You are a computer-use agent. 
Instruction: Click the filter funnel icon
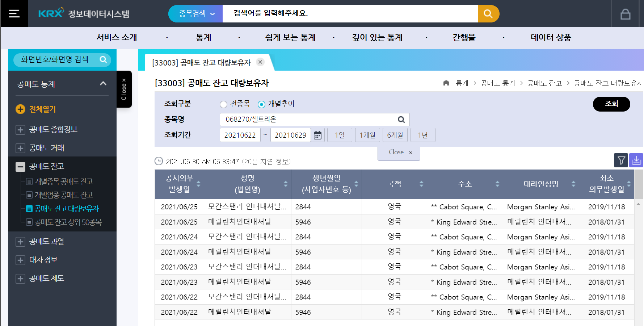pyautogui.click(x=621, y=160)
